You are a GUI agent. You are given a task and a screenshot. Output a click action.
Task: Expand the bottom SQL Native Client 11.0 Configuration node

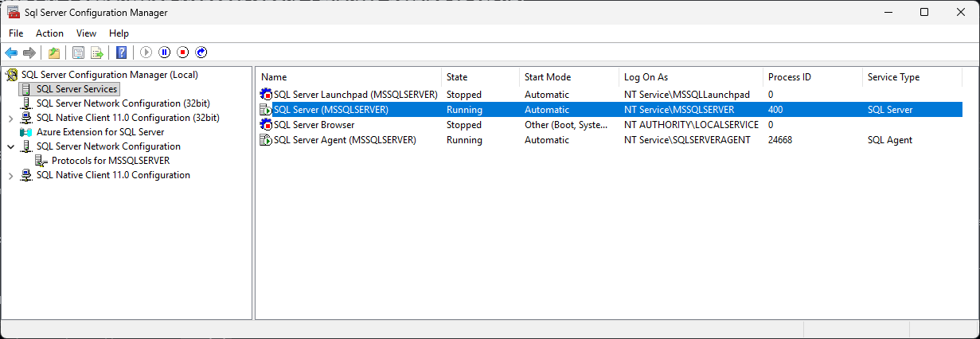click(x=10, y=175)
